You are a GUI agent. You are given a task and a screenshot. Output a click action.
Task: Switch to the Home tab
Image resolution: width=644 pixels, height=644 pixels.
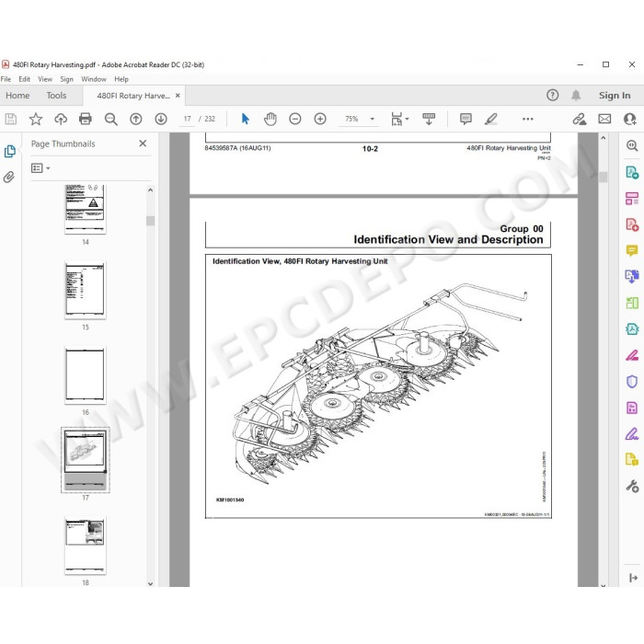17,96
